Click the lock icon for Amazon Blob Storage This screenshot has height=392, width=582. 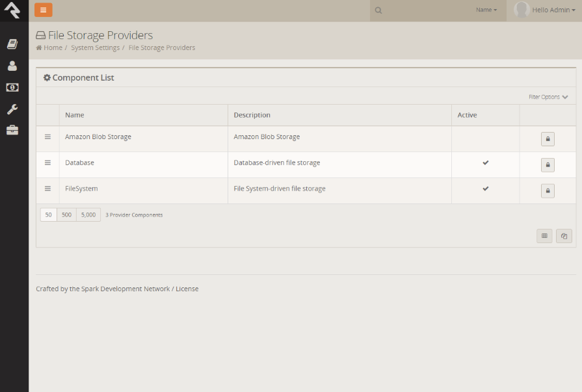point(548,139)
